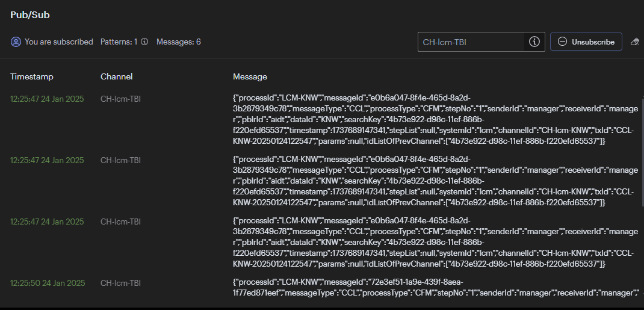644x310 pixels.
Task: Click the third 12:25:47 message JSON text
Action: click(435, 243)
